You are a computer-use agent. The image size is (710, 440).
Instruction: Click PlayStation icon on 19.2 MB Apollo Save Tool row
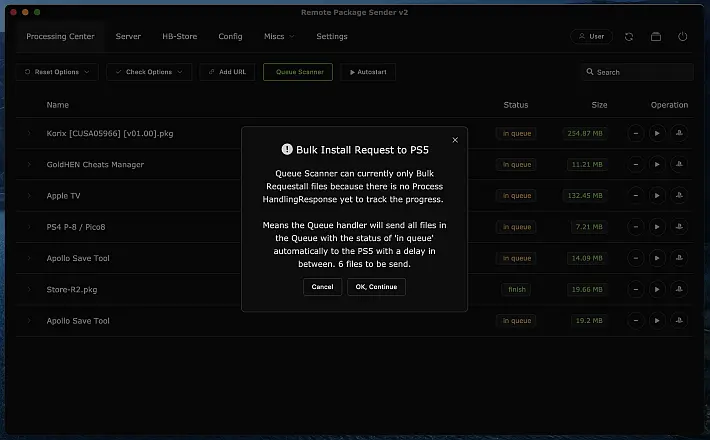click(679, 320)
